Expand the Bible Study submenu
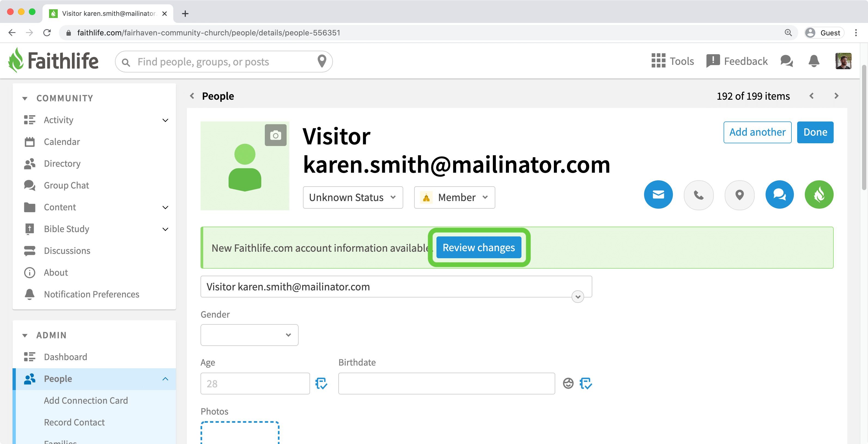Screen dimensions: 868x444 click(165, 229)
